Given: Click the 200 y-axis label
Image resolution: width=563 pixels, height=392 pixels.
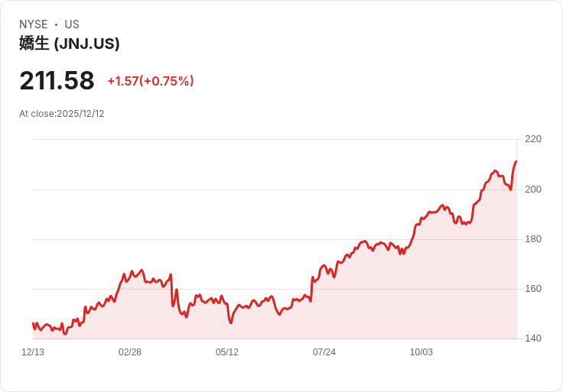Looking at the screenshot, I should (x=533, y=190).
